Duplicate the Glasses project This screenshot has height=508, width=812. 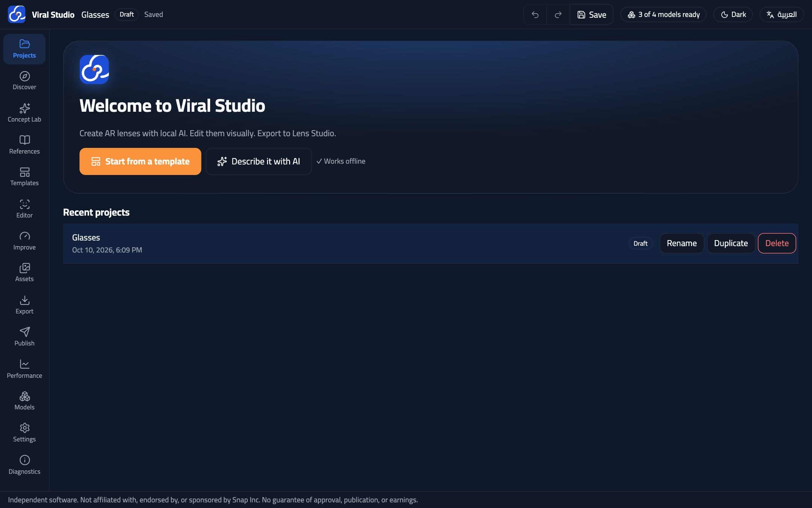click(731, 243)
